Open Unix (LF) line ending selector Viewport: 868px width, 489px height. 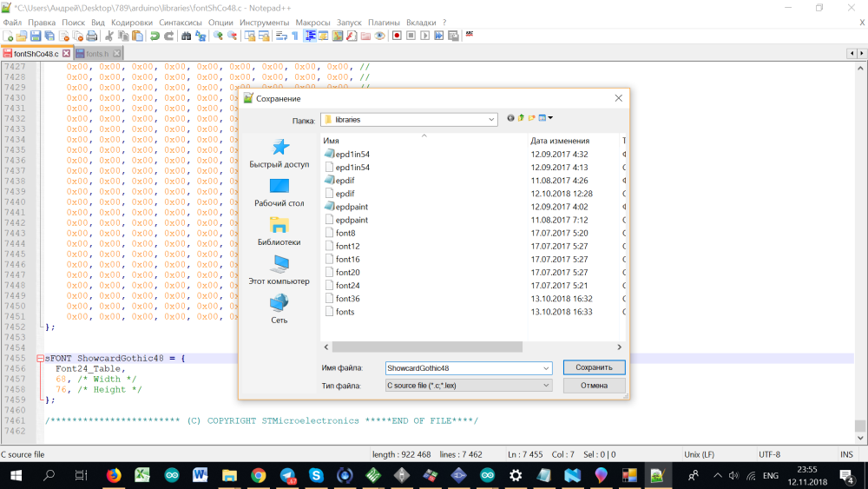click(699, 454)
